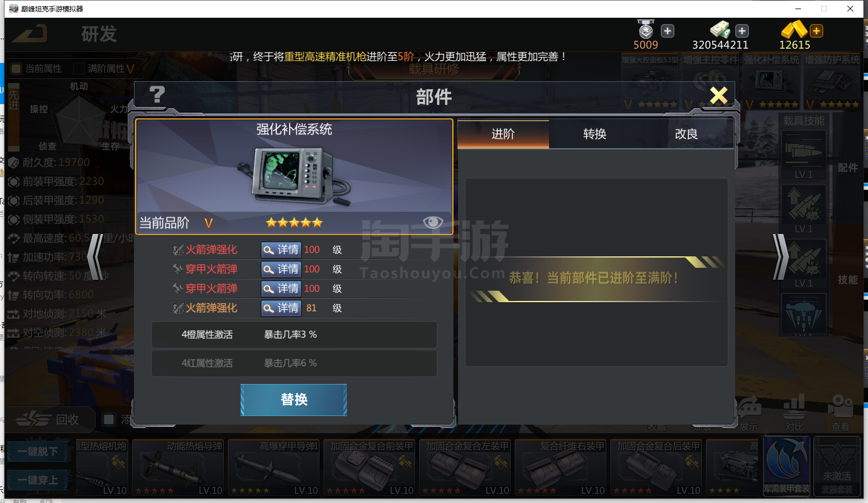Go to next part with right chevron
Screen dimensions: 868x503
(x=780, y=257)
